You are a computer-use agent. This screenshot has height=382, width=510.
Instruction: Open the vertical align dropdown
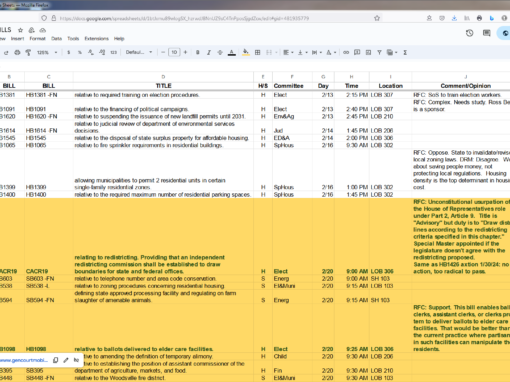[x=303, y=53]
